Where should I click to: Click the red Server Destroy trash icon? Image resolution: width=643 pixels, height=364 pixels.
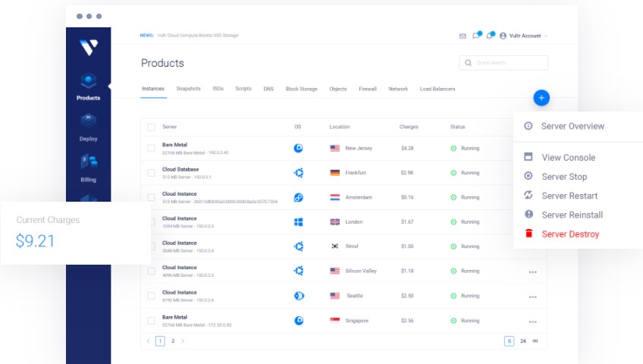click(529, 234)
